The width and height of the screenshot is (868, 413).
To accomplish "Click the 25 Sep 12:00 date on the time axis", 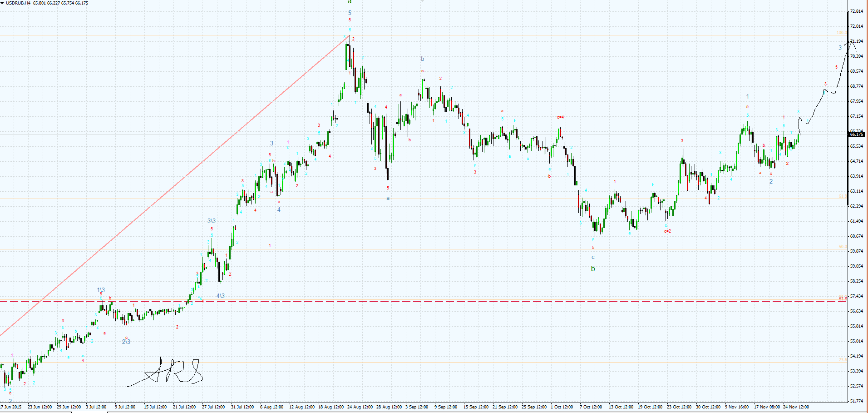I will [534, 407].
